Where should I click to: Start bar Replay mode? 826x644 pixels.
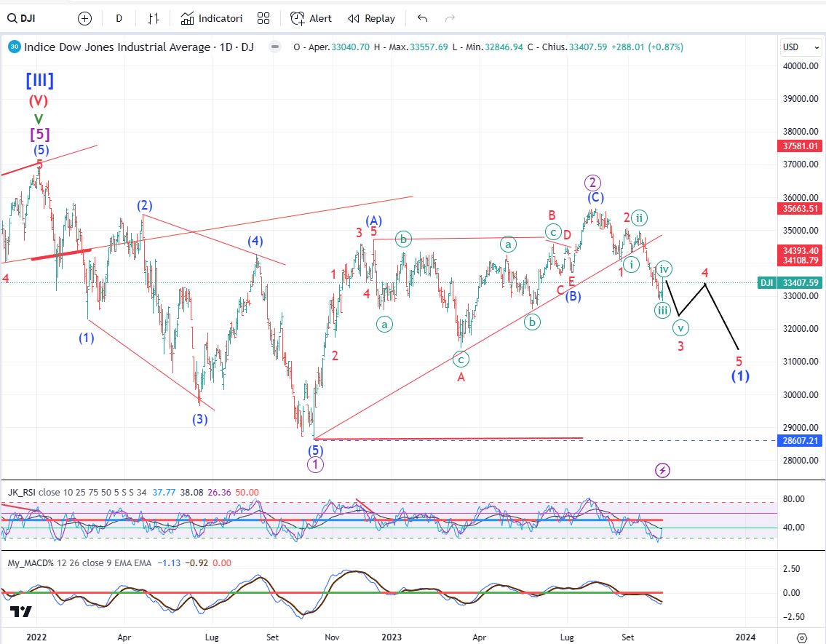tap(371, 18)
